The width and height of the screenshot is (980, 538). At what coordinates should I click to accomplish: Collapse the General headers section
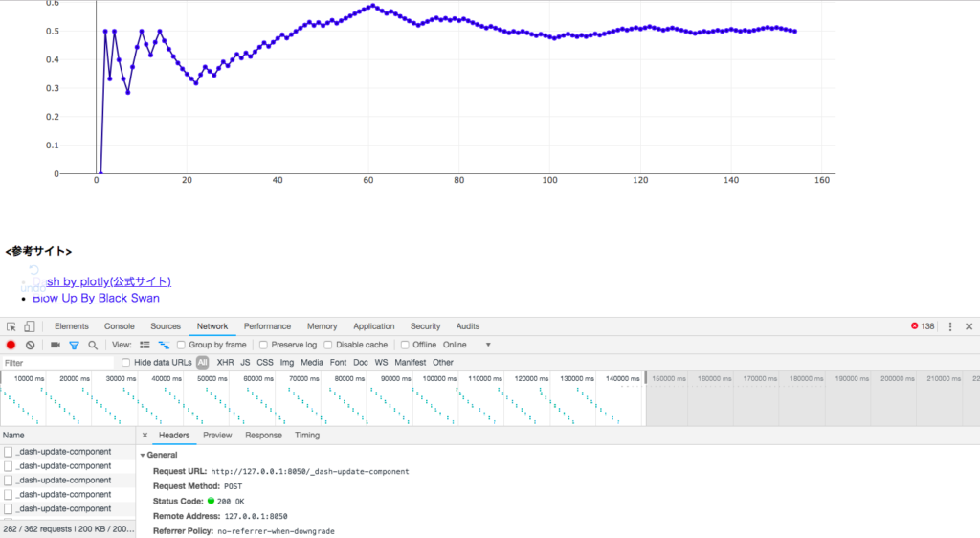coord(144,455)
